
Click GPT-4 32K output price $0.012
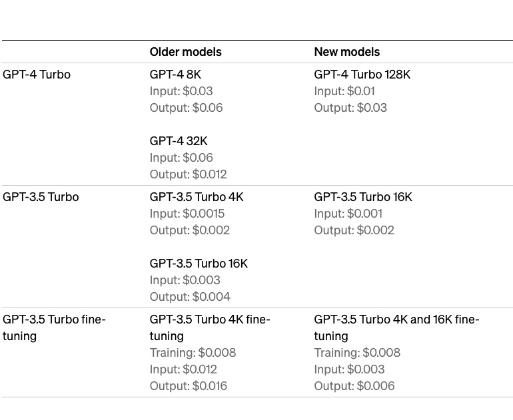188,174
